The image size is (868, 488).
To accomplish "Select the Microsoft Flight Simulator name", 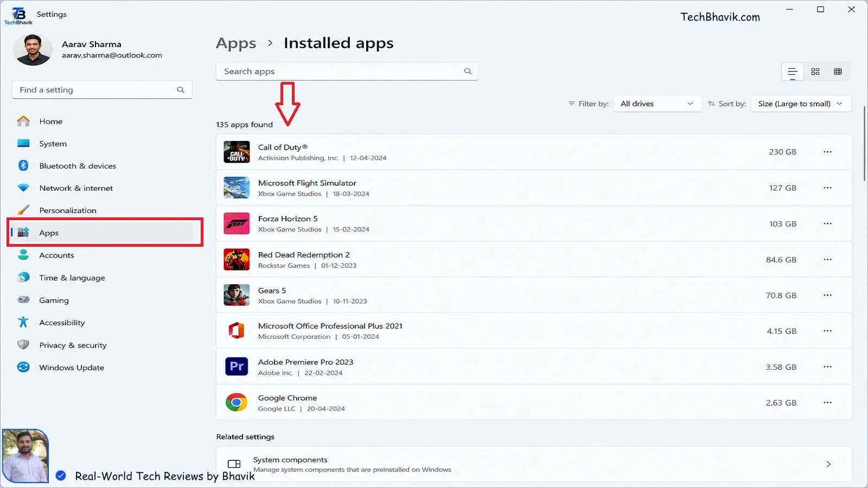I will coord(307,183).
